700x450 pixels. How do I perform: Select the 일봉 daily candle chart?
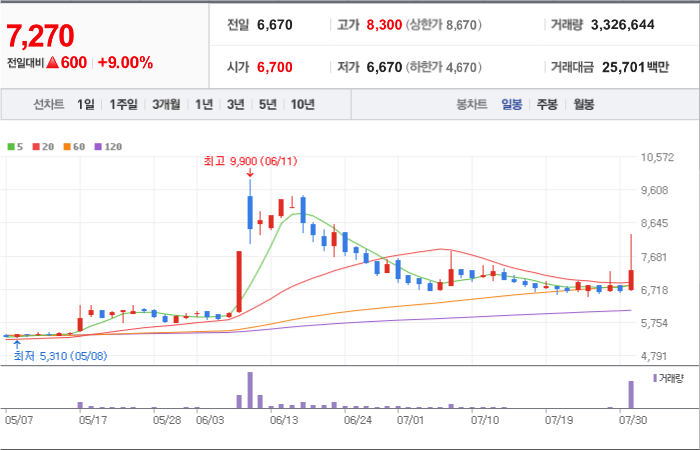pos(512,105)
